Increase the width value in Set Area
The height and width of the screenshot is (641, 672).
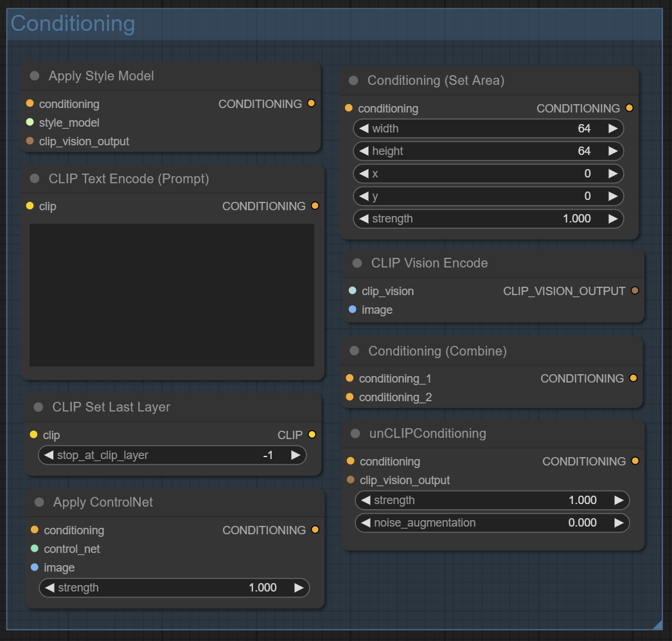pos(613,129)
